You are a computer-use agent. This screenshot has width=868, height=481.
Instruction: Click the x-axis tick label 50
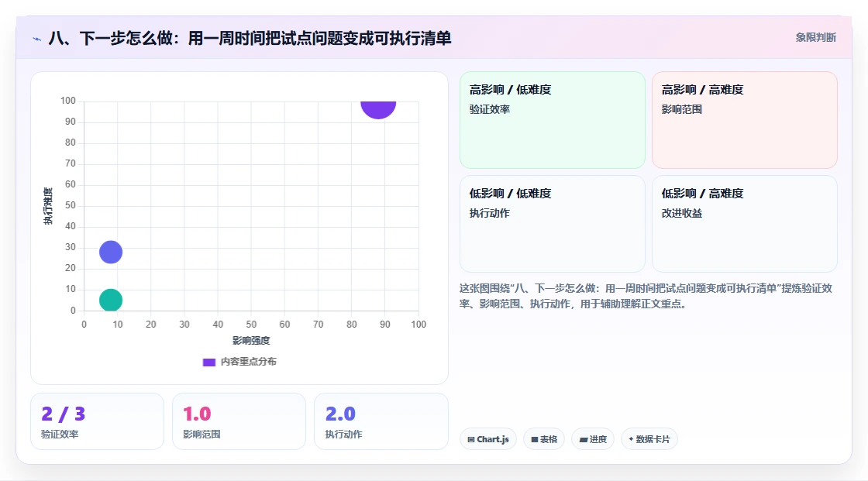[251, 325]
